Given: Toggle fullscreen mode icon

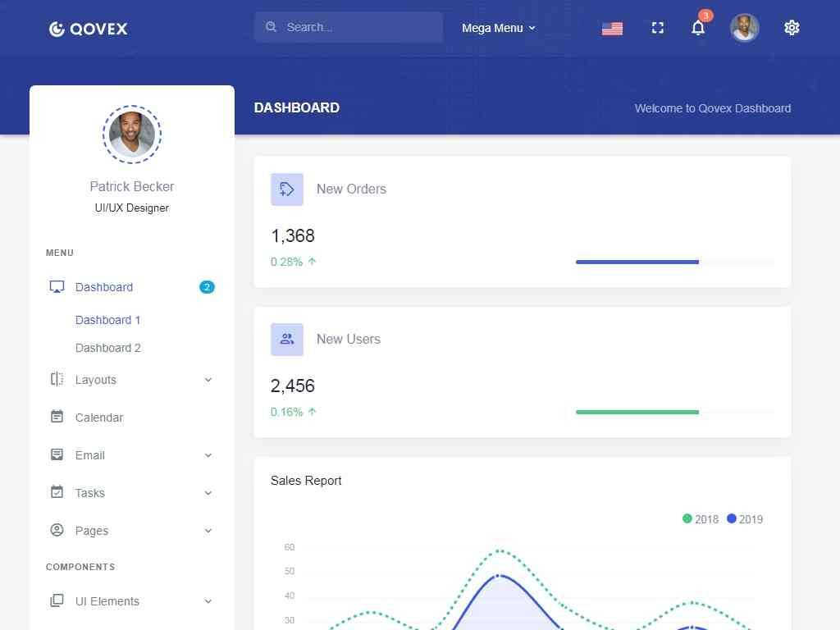Looking at the screenshot, I should (657, 28).
